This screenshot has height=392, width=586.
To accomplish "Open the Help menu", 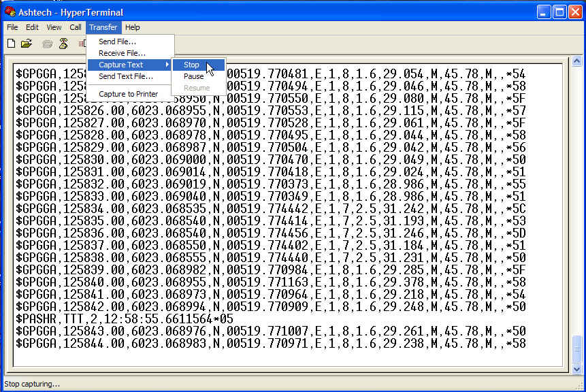I will (x=133, y=27).
